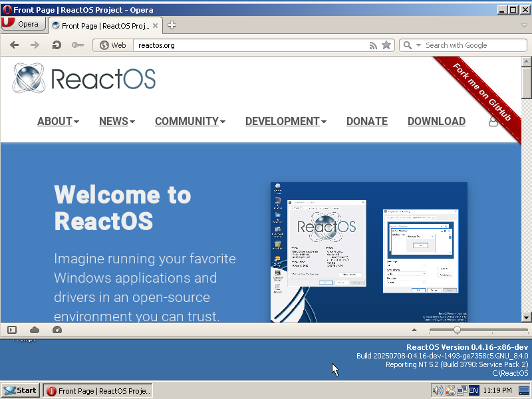The image size is (532, 399).
Task: Click the volume speaker icon in the tray
Action: click(x=438, y=390)
